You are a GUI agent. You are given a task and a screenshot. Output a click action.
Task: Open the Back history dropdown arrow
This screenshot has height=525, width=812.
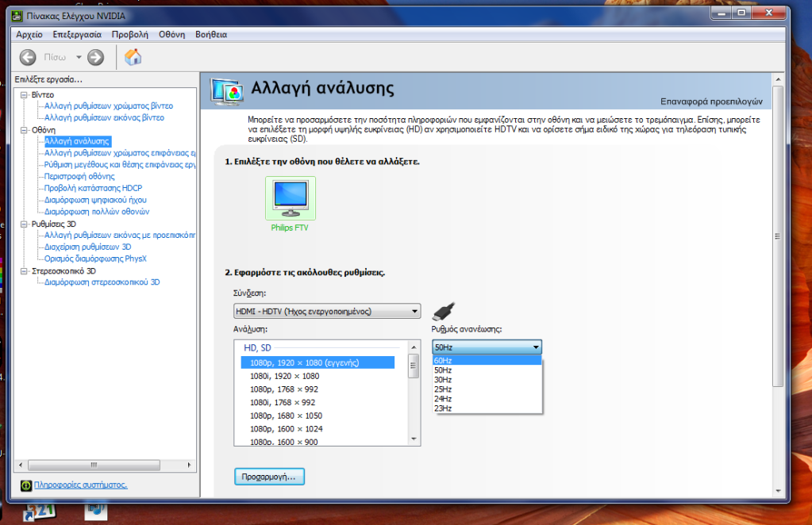point(79,57)
